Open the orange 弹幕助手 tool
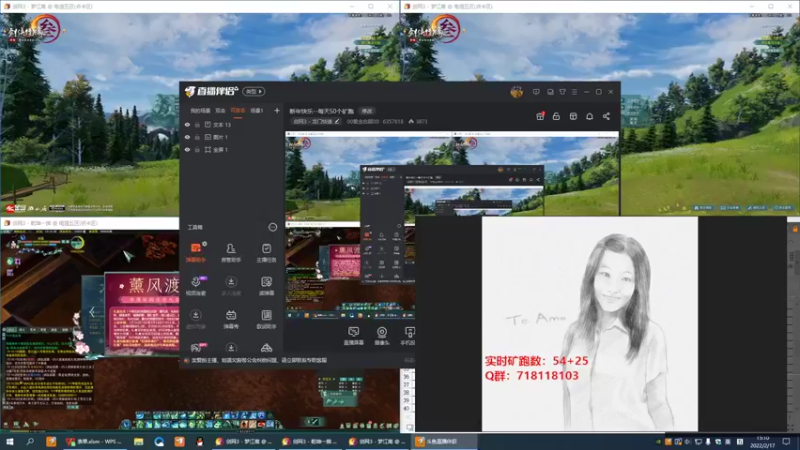The image size is (800, 450). coord(196,253)
